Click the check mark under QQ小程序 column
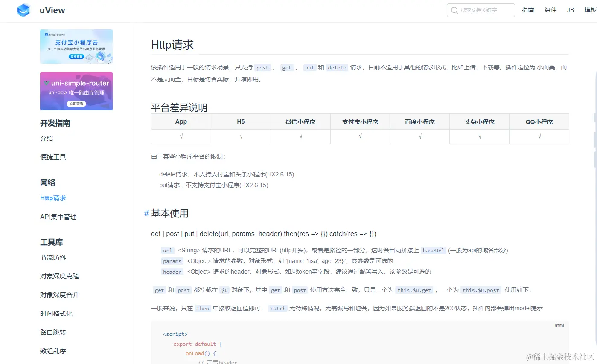597x364 pixels. (539, 136)
